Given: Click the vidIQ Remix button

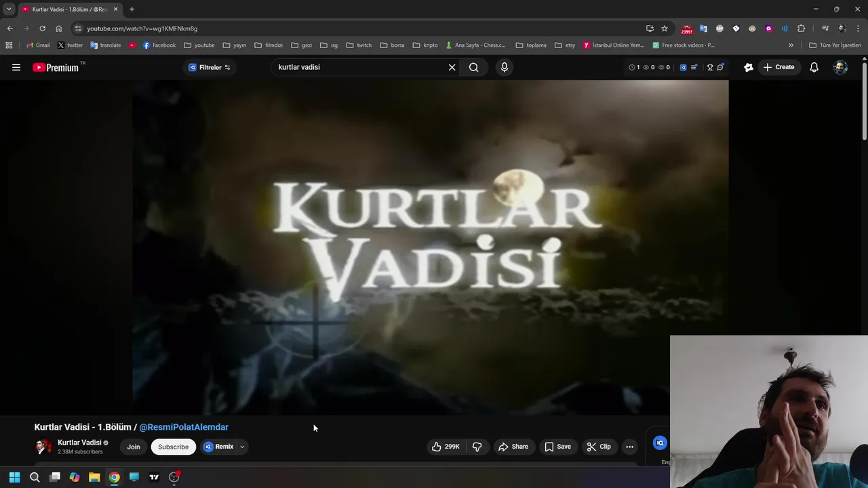Looking at the screenshot, I should coord(219,447).
